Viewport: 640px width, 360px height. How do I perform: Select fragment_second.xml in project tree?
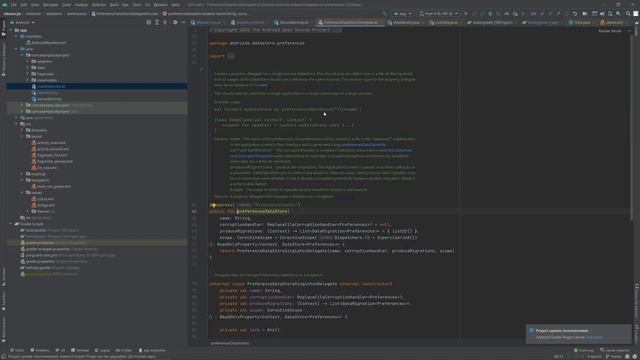pyautogui.click(x=54, y=162)
